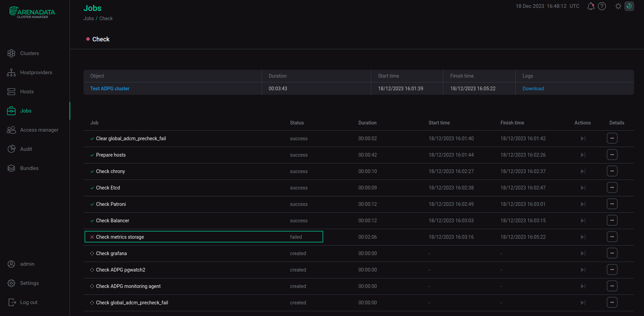Skip the Clear global_adcm_precheck_fail job action icon
This screenshot has height=316, width=644.
tap(583, 139)
